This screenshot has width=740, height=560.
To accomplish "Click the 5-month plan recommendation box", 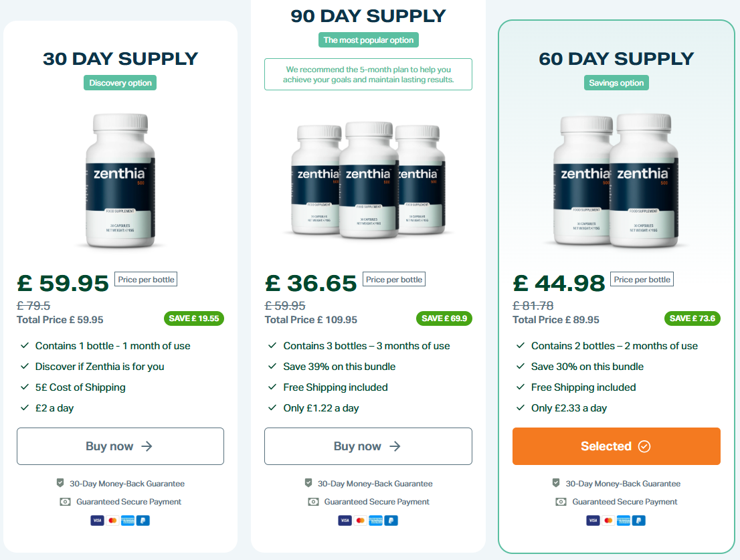I will 368,74.
